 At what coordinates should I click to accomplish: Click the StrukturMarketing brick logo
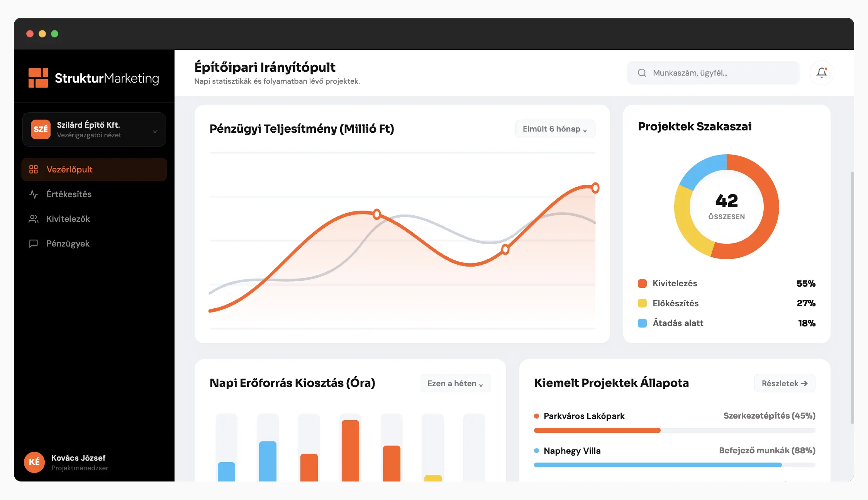click(38, 78)
